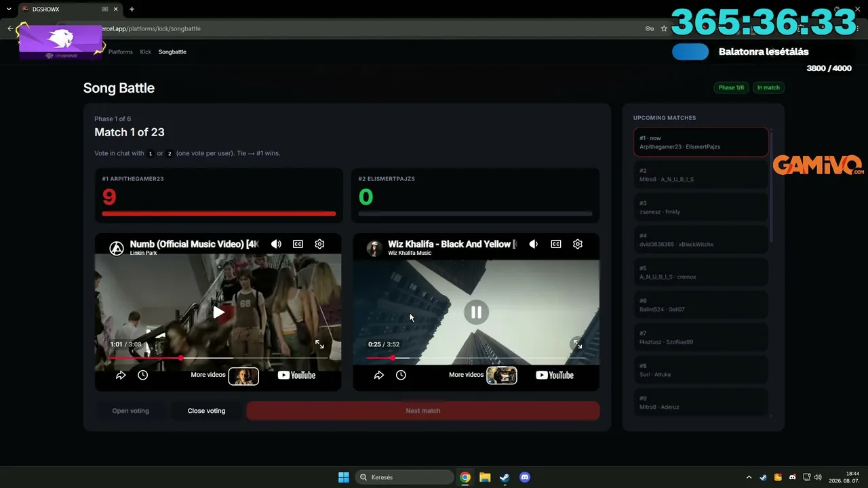Click the Close voting button
Image resolution: width=868 pixels, height=488 pixels.
(x=206, y=411)
